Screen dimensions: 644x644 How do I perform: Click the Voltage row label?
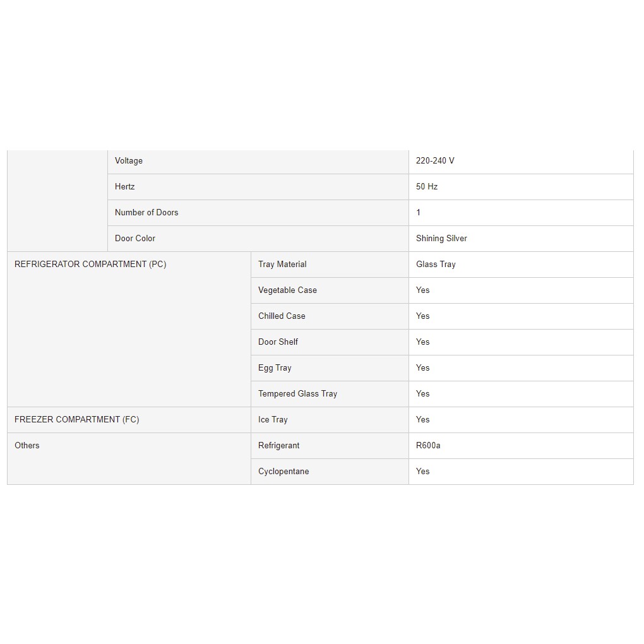click(x=129, y=160)
